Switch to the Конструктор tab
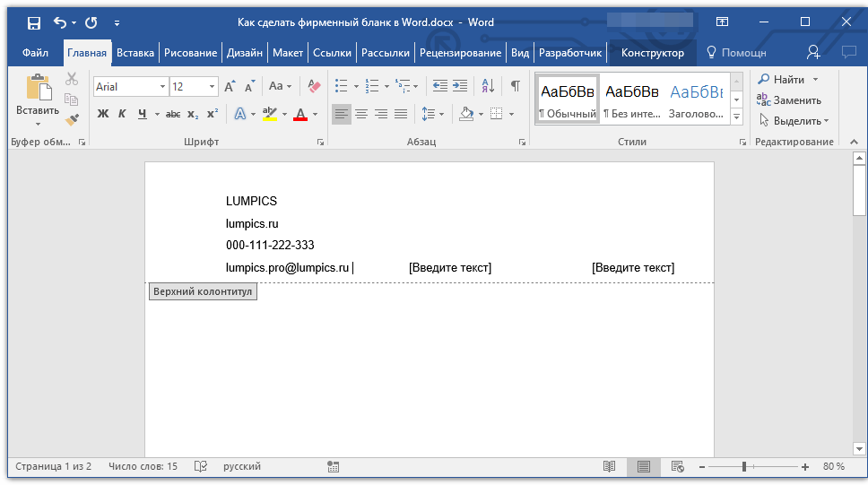 point(652,53)
